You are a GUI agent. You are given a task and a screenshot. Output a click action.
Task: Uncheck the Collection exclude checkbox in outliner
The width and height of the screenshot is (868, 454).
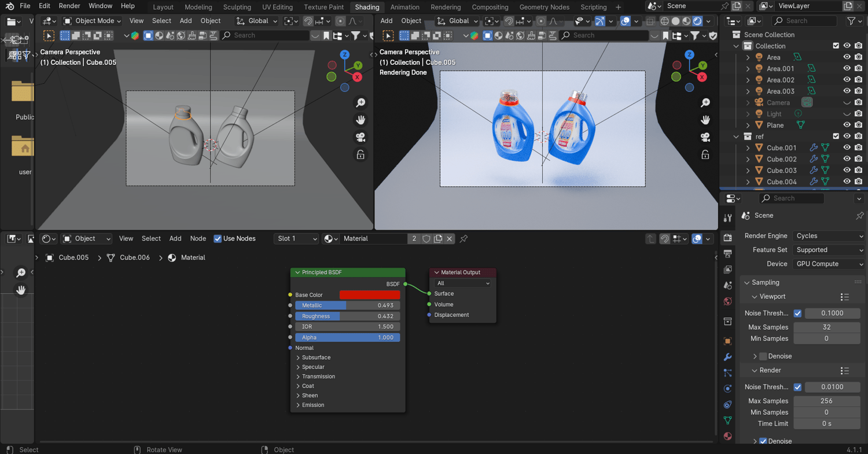pos(836,46)
